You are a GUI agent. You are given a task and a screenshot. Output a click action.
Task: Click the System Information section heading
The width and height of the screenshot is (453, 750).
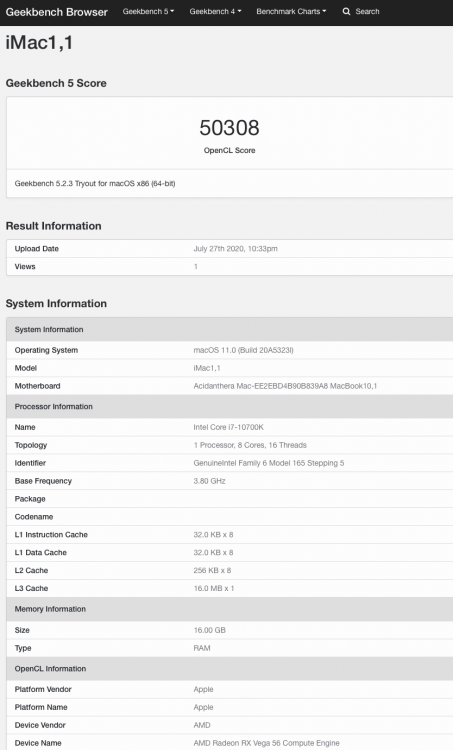click(56, 304)
